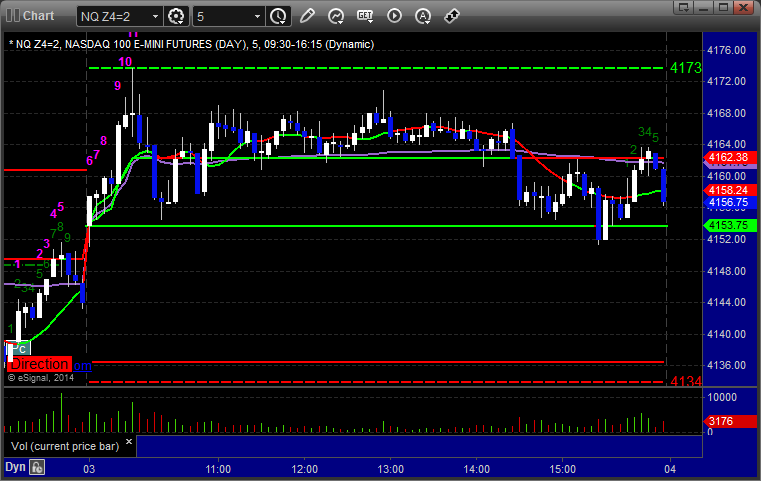Click the 4136.00 price axis label
This screenshot has width=761, height=481.
click(x=727, y=365)
